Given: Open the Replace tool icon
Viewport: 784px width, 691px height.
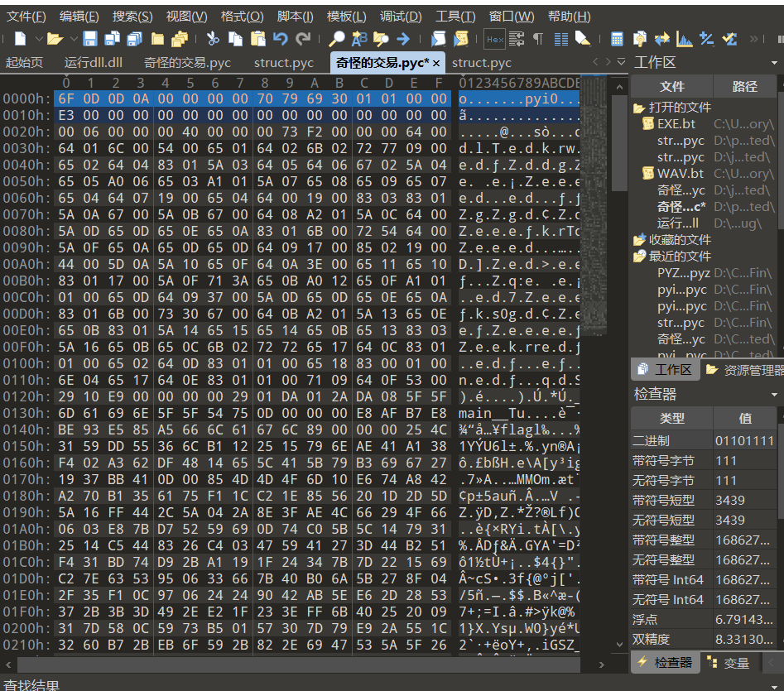Looking at the screenshot, I should (359, 38).
